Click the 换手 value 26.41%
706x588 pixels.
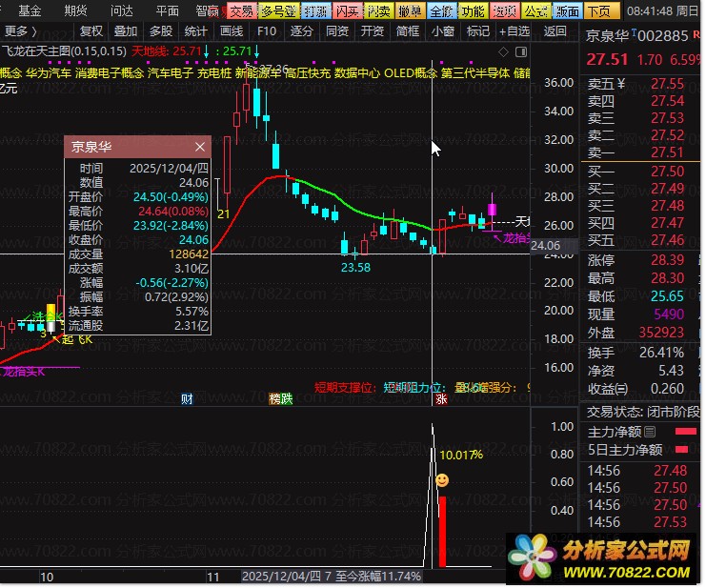[x=661, y=352]
